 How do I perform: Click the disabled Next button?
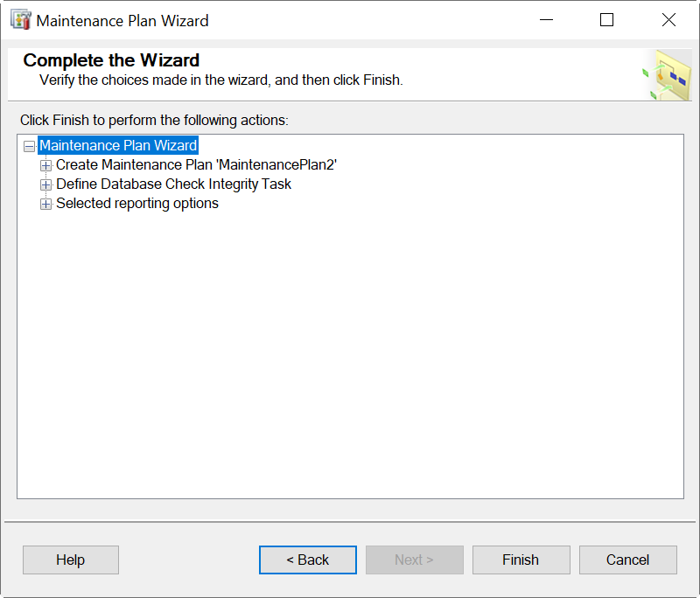pyautogui.click(x=414, y=560)
